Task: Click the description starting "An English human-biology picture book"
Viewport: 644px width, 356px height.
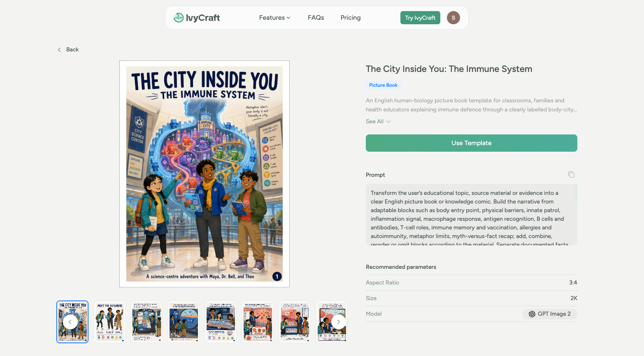Action: pyautogui.click(x=472, y=105)
